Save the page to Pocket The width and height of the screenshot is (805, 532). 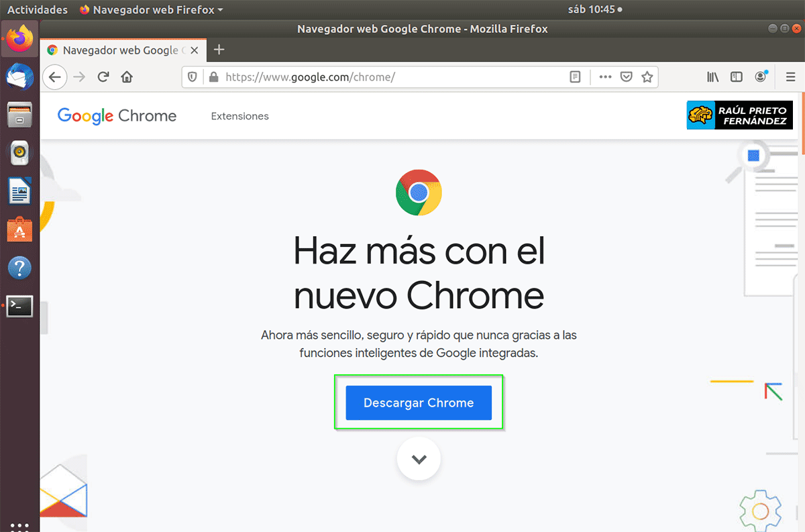click(626, 76)
